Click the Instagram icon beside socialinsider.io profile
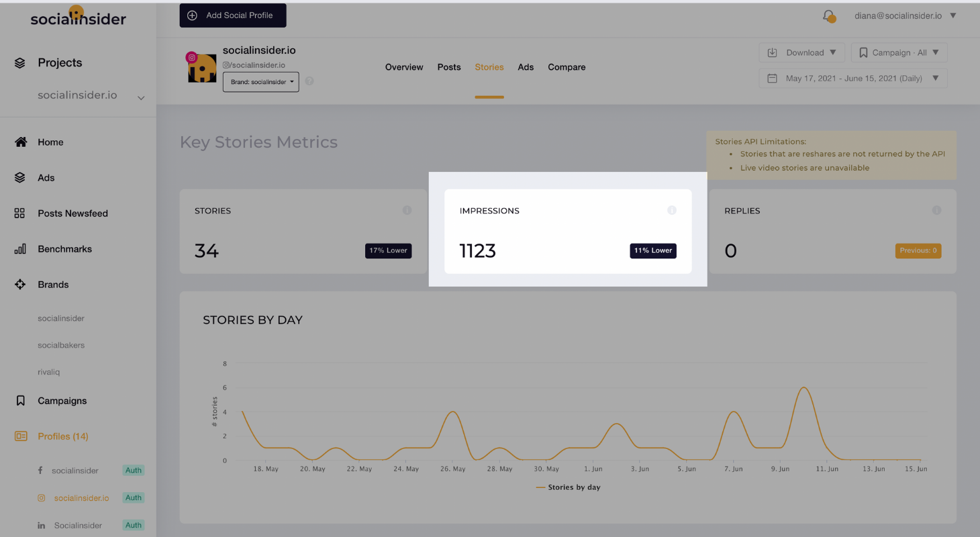980x537 pixels. tap(42, 498)
